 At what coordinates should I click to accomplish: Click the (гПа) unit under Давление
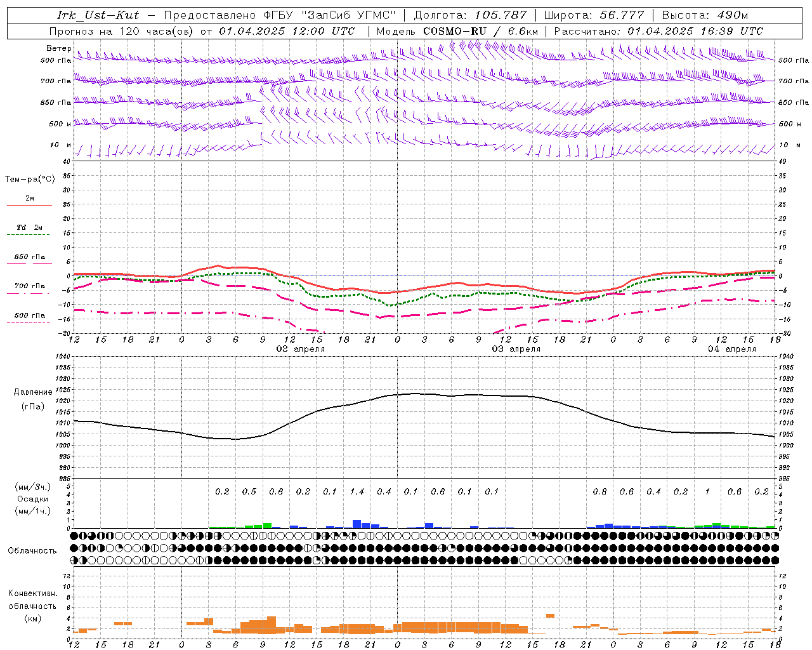(x=33, y=406)
